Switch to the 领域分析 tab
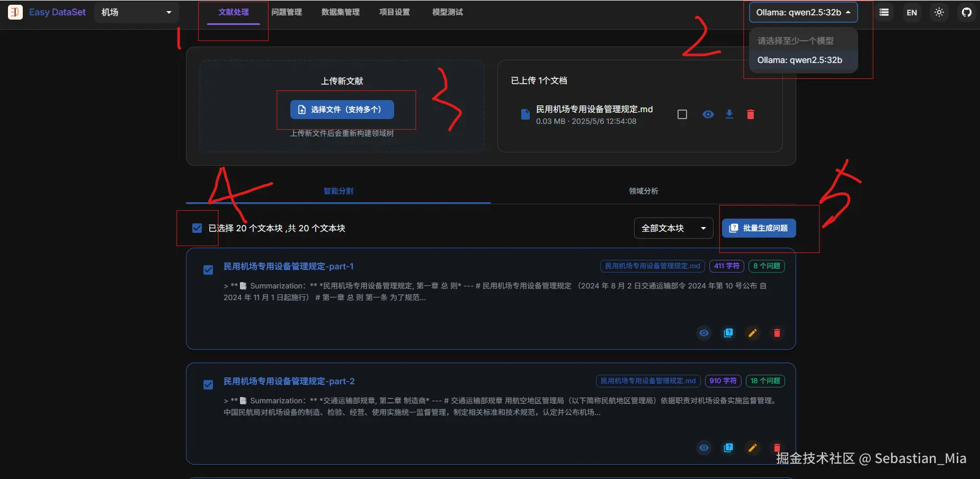The height and width of the screenshot is (479, 980). pyautogui.click(x=643, y=191)
